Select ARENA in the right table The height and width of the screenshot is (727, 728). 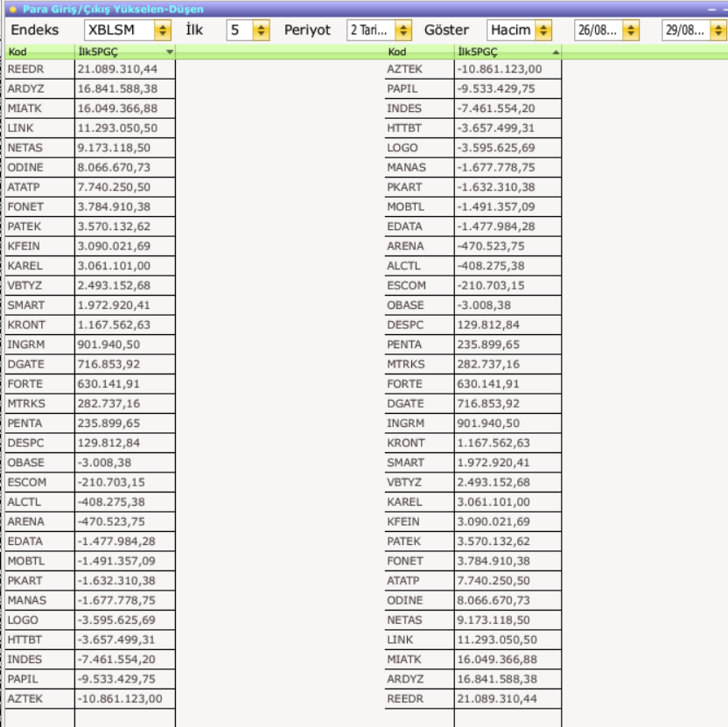[x=405, y=246]
